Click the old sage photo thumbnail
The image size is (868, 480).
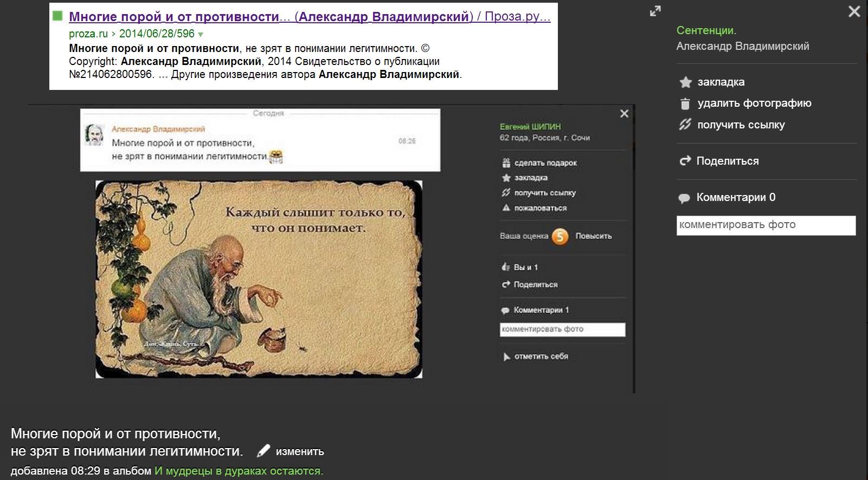[x=259, y=279]
